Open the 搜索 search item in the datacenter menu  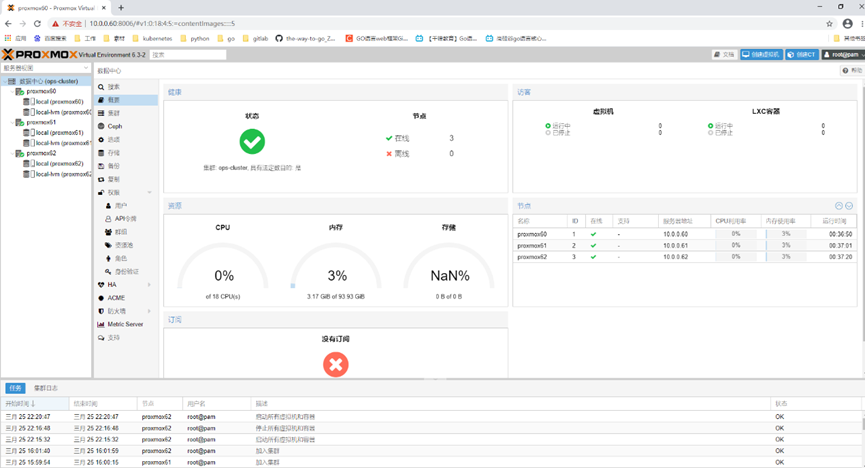point(126,87)
